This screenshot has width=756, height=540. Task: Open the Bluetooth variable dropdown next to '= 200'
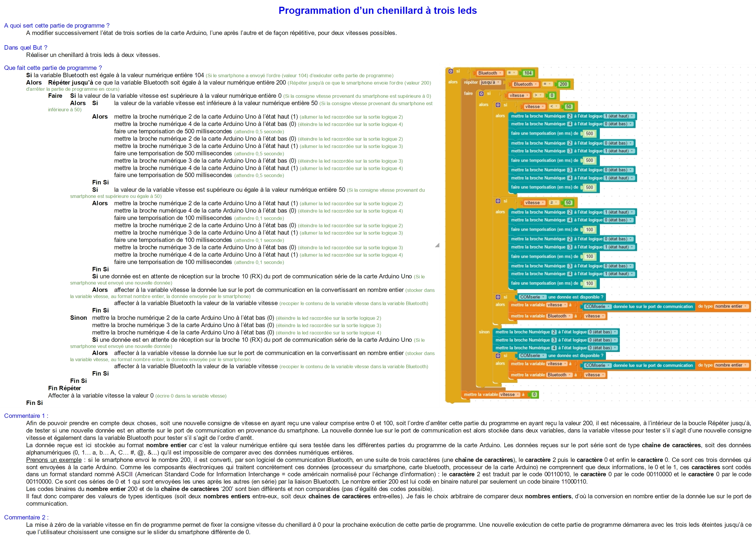coord(525,85)
